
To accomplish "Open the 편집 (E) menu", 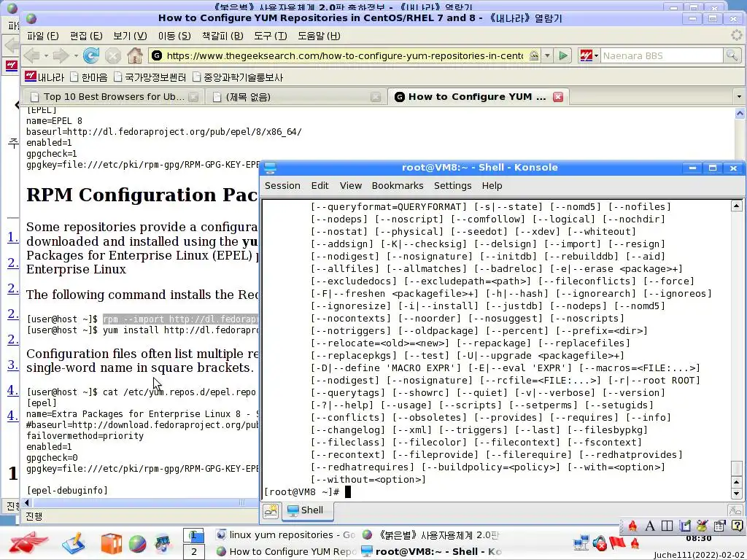I will pyautogui.click(x=86, y=36).
